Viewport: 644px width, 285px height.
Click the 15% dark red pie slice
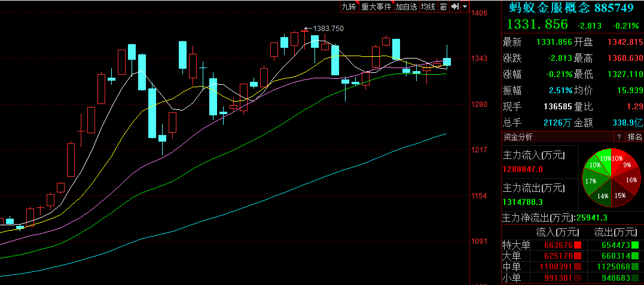click(x=619, y=195)
